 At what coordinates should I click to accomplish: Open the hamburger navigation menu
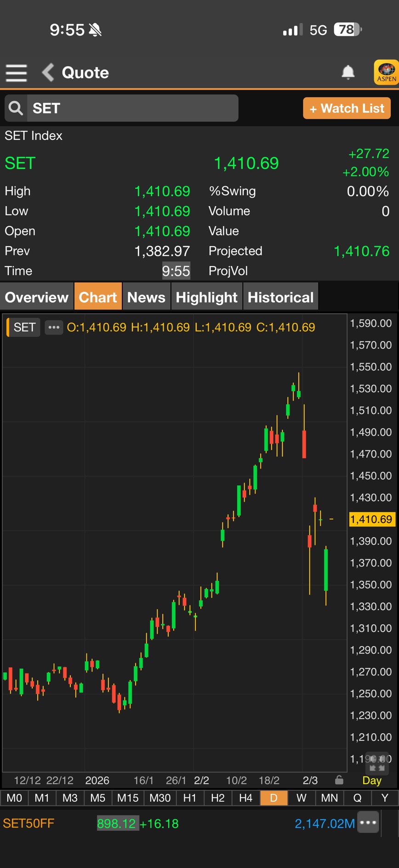16,73
